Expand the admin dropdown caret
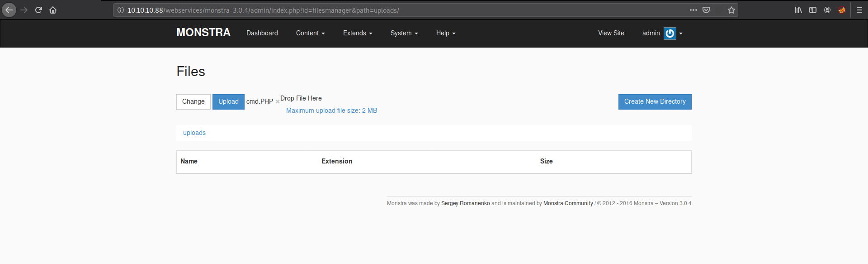Viewport: 868px width, 264px height. pos(681,34)
